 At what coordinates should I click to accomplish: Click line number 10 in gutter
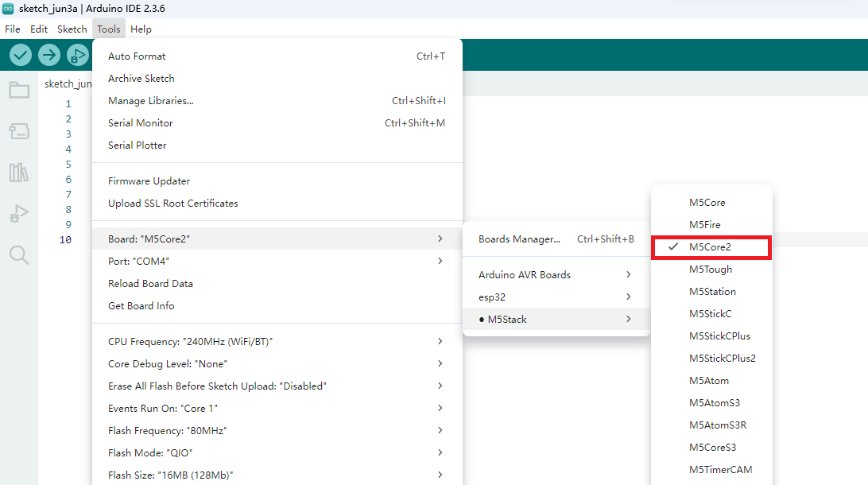(x=65, y=240)
